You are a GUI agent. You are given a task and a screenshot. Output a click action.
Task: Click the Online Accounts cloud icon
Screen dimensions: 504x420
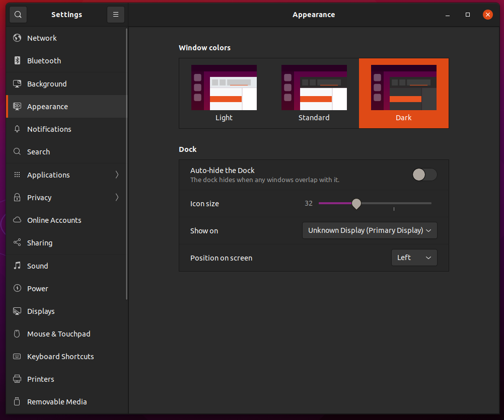click(x=17, y=220)
